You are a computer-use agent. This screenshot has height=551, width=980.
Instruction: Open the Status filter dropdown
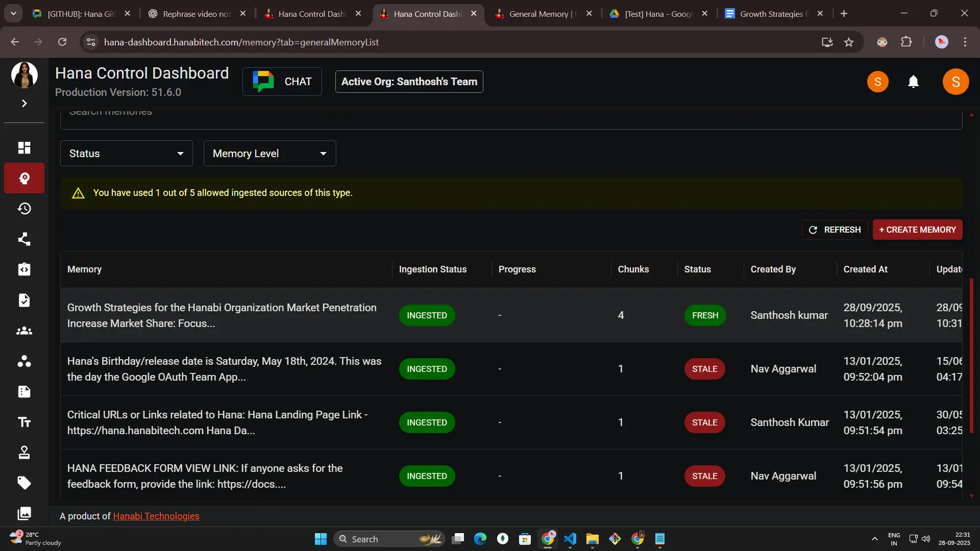(126, 154)
